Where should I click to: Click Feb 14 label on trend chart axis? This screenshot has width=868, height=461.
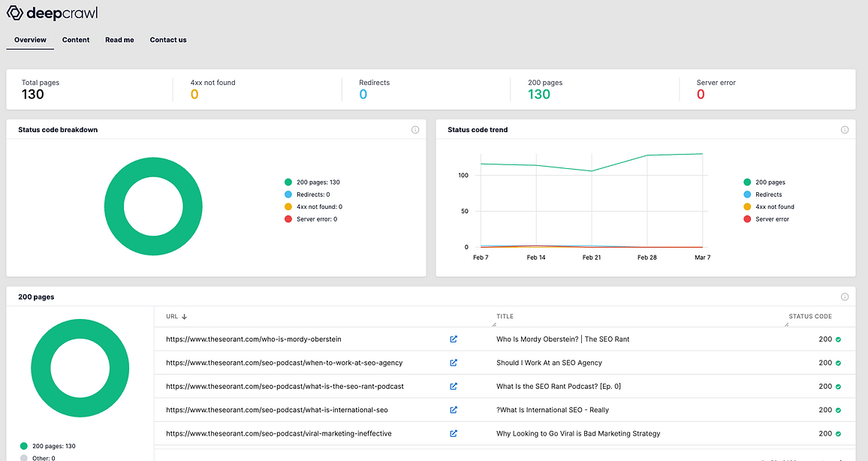click(x=536, y=258)
